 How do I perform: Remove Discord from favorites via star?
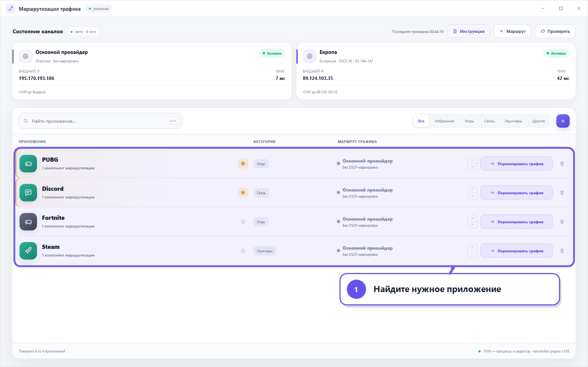point(243,193)
